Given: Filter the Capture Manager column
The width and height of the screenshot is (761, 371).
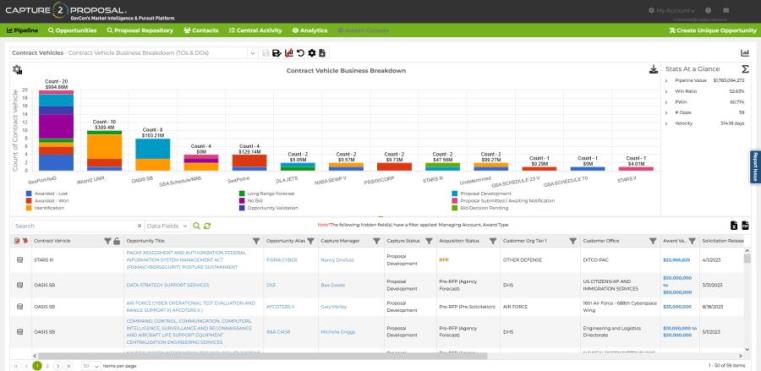Looking at the screenshot, I should [376, 241].
